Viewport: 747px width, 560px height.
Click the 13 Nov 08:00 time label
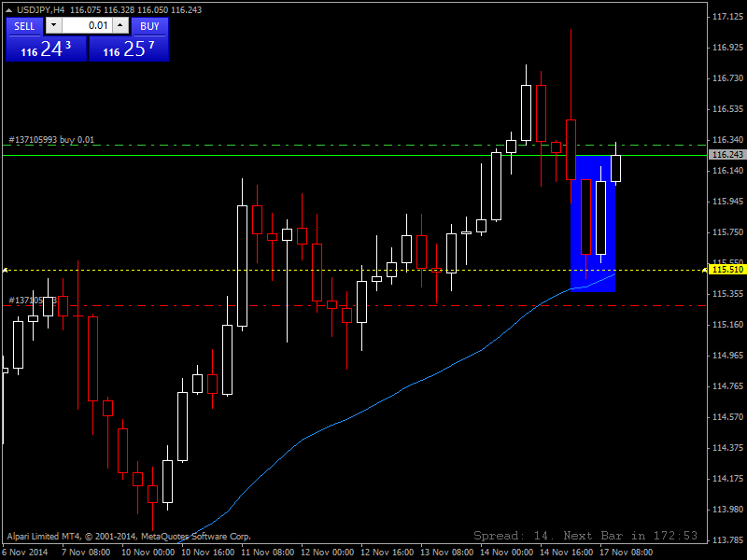(447, 552)
